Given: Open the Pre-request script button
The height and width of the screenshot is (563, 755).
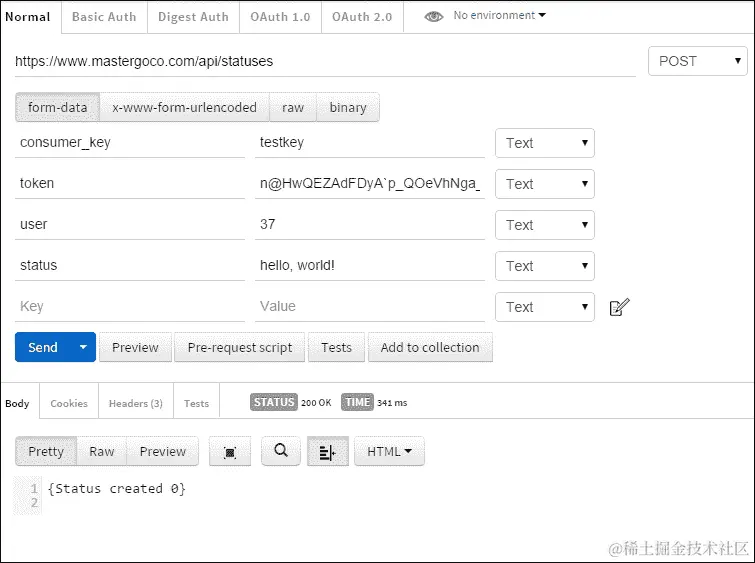Looking at the screenshot, I should pos(240,347).
